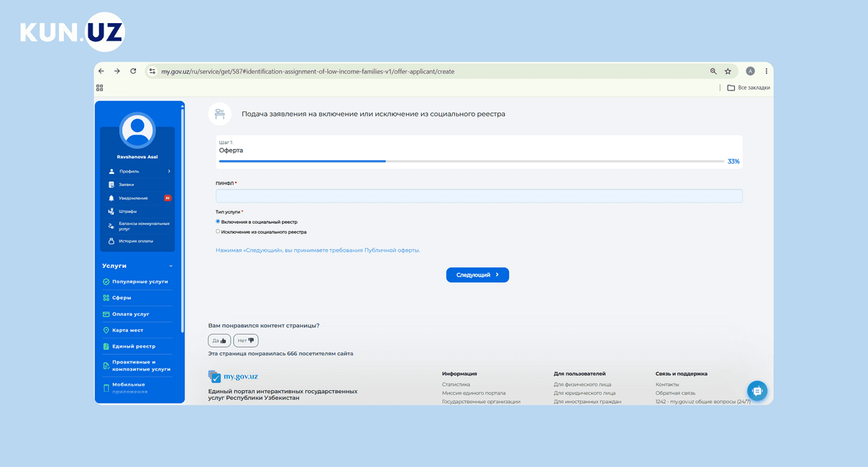Go back with the browser back arrow
The width and height of the screenshot is (868, 467).
coord(101,71)
